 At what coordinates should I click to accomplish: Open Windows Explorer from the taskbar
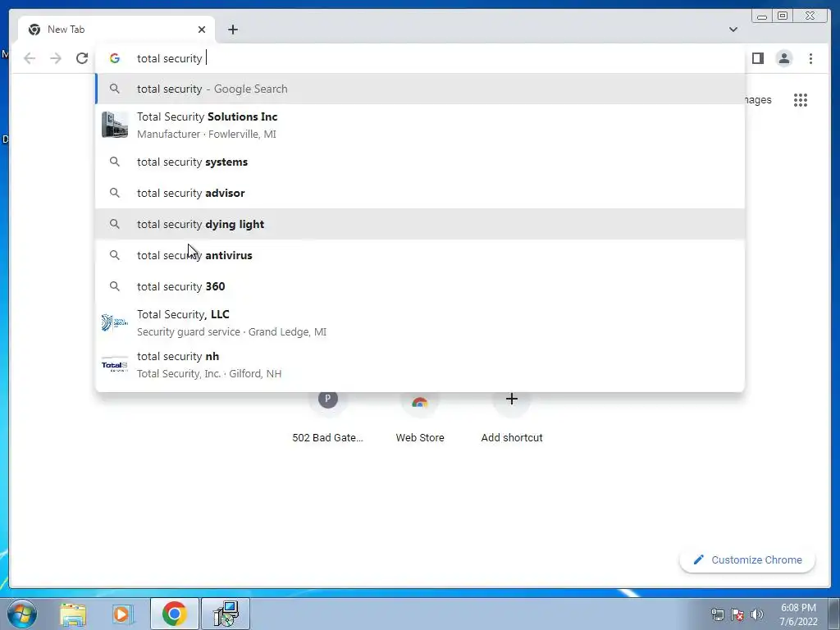point(73,614)
